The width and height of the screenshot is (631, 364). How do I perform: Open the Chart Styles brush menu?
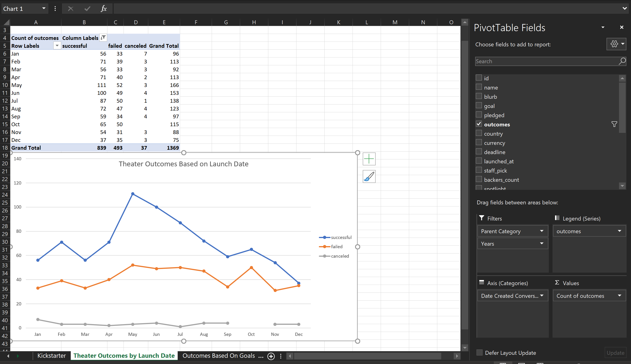368,176
